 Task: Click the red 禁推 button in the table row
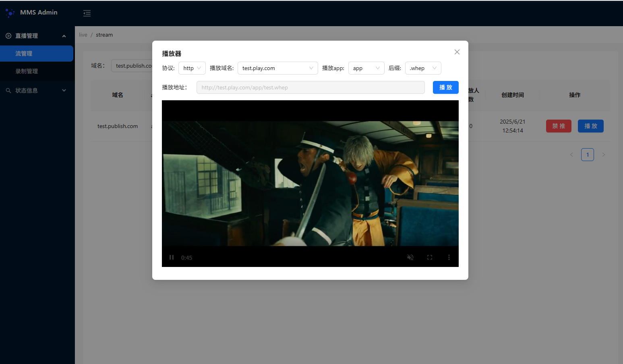point(559,126)
